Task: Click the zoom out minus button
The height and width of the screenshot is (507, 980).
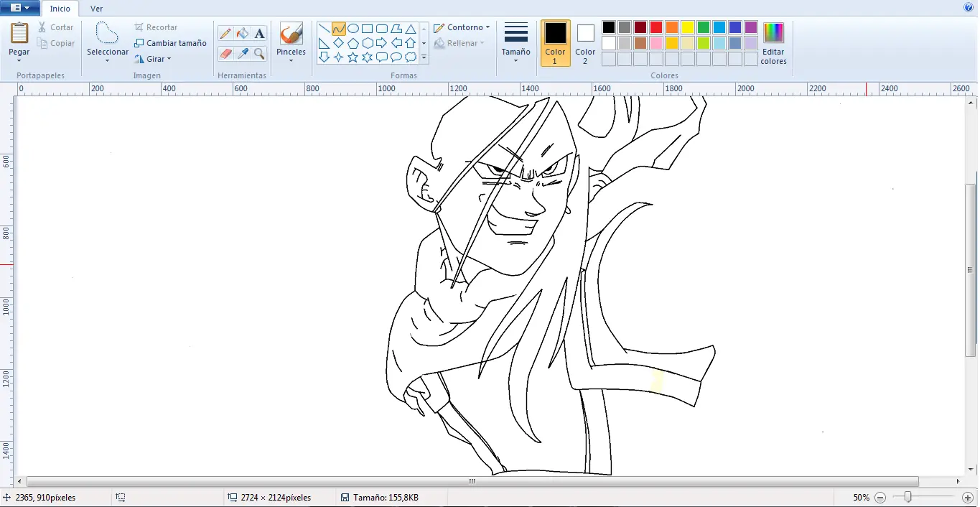Action: pyautogui.click(x=880, y=498)
